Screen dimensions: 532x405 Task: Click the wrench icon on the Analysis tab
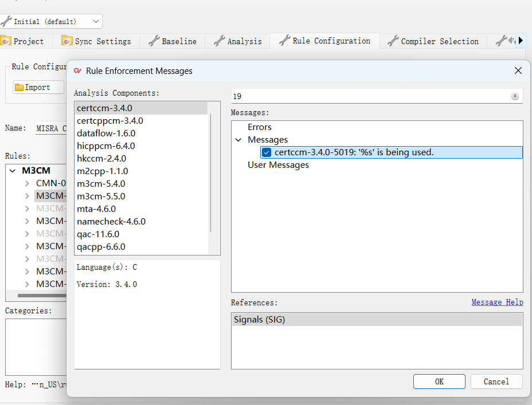coord(219,41)
